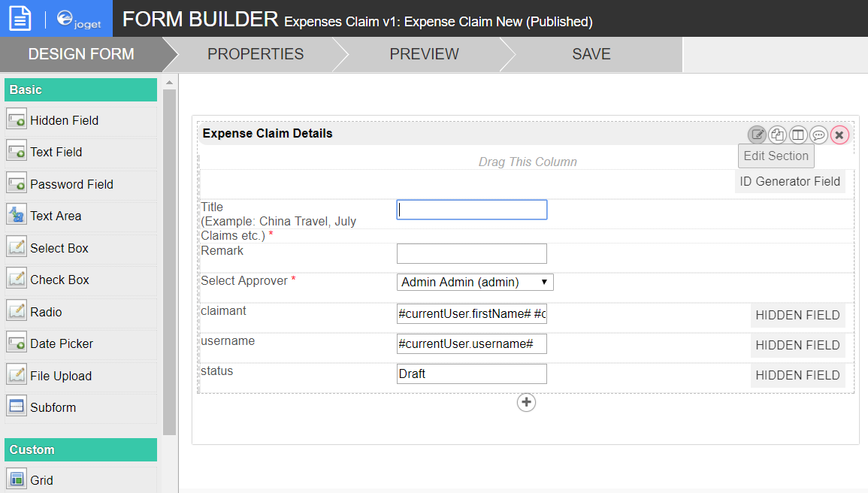Switch to the PROPERTIES step tab
The image size is (868, 493).
point(256,55)
